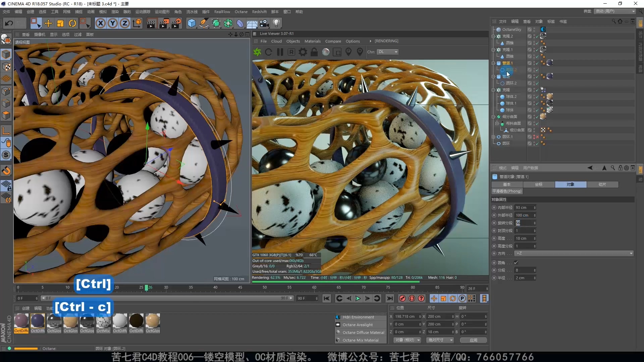Open Live Viewer Objects menu
The image size is (644, 362).
click(x=293, y=41)
